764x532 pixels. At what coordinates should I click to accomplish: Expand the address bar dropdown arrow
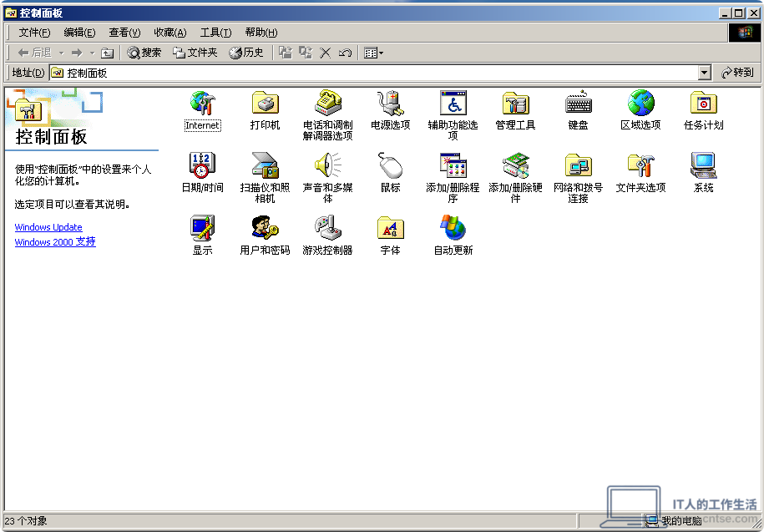pyautogui.click(x=704, y=73)
